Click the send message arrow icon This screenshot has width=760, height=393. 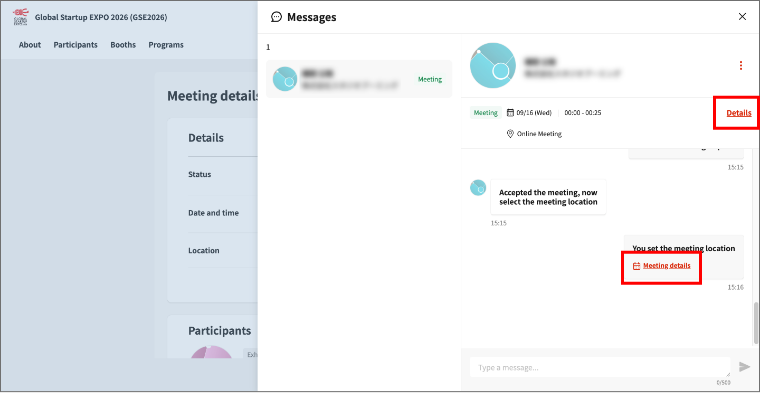pyautogui.click(x=744, y=367)
